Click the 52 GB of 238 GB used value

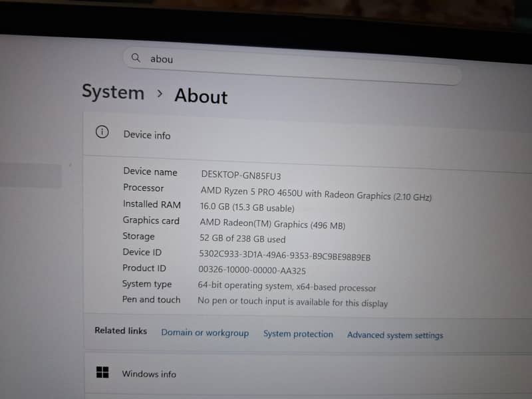[x=242, y=239]
